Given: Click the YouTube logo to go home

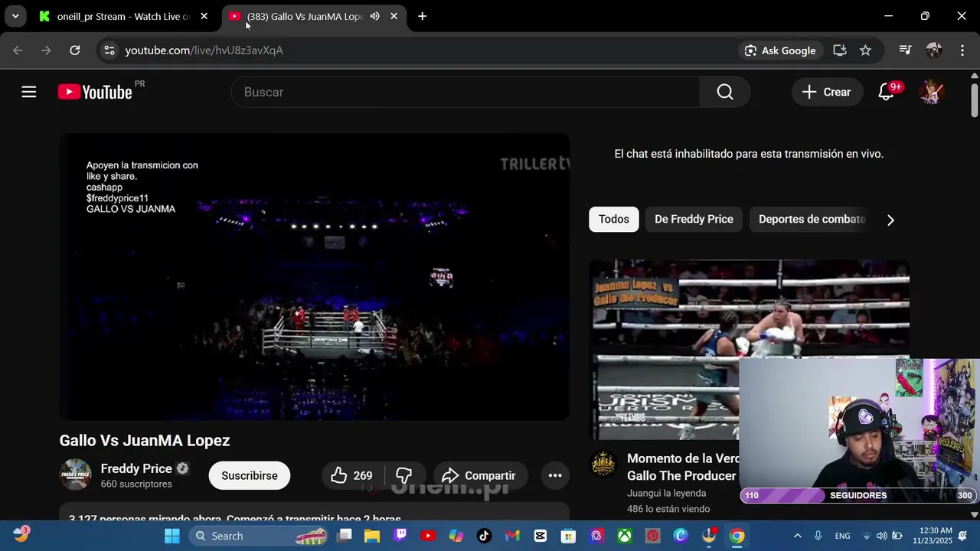Looking at the screenshot, I should (x=95, y=92).
